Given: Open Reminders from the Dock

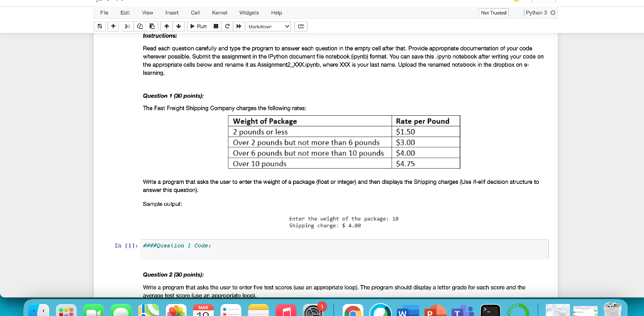Looking at the screenshot, I should click(231, 310).
